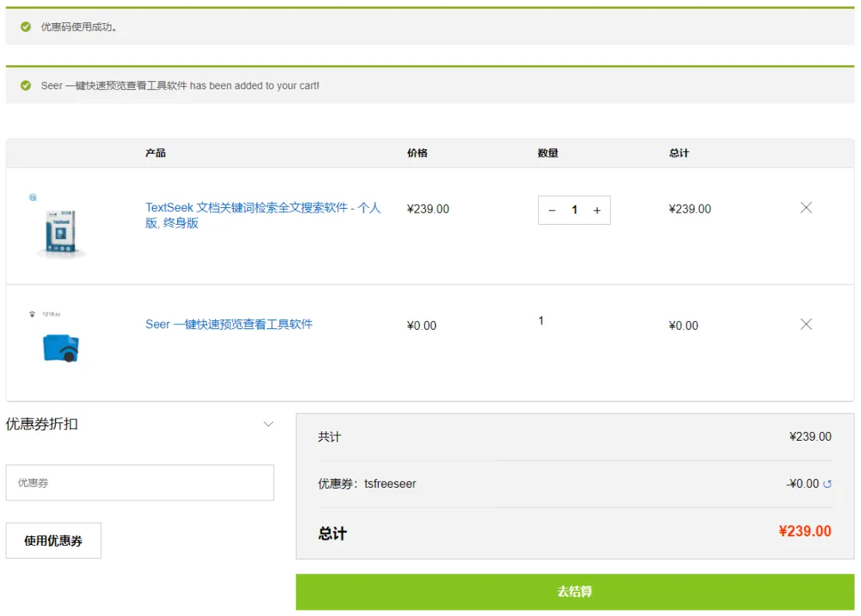The image size is (861, 616).
Task: Click the 优惠券折扣 heading
Action: (x=41, y=424)
